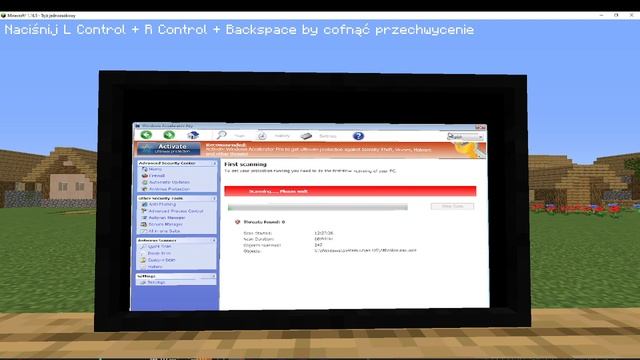
Task: Click the Activate ultimate protection button
Action: pyautogui.click(x=169, y=149)
